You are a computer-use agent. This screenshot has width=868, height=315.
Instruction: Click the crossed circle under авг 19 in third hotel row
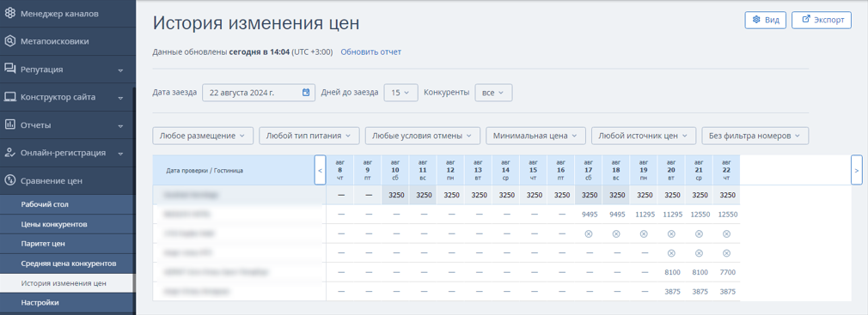coord(644,233)
